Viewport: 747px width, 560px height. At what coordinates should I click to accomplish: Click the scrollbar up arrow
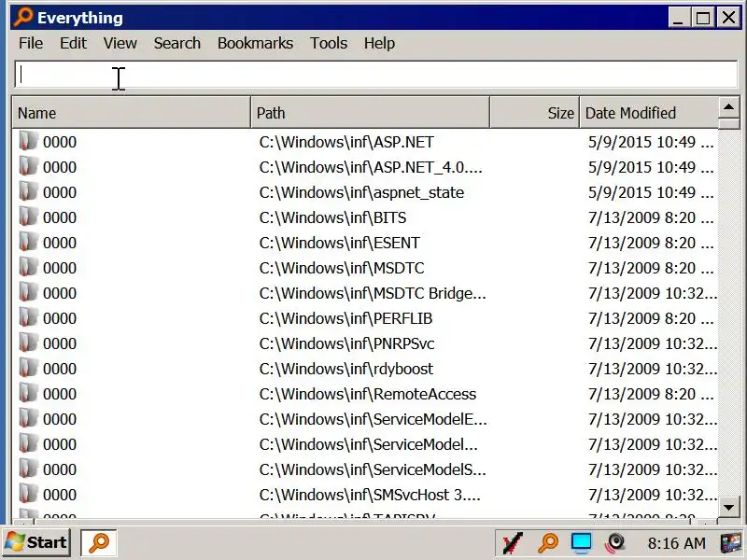728,107
